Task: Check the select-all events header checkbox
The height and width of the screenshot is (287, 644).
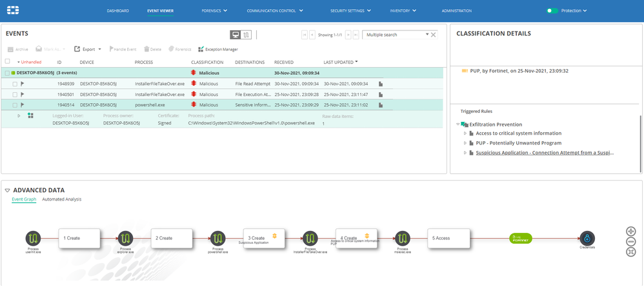Action: pos(7,62)
